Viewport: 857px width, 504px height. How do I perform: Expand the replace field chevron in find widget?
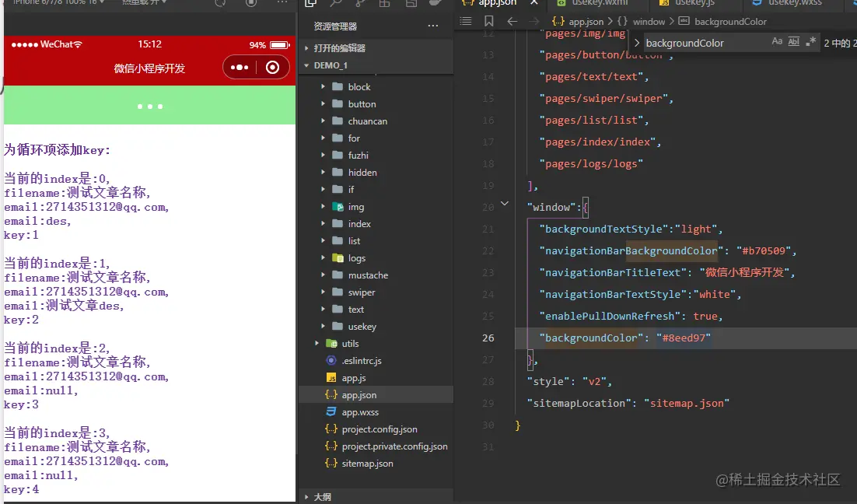637,43
